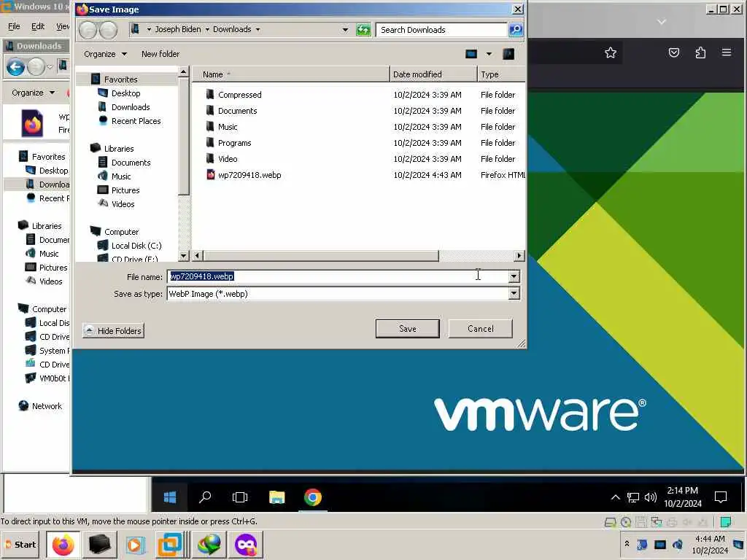Click back arrow in Downloads explorer window

(x=15, y=67)
